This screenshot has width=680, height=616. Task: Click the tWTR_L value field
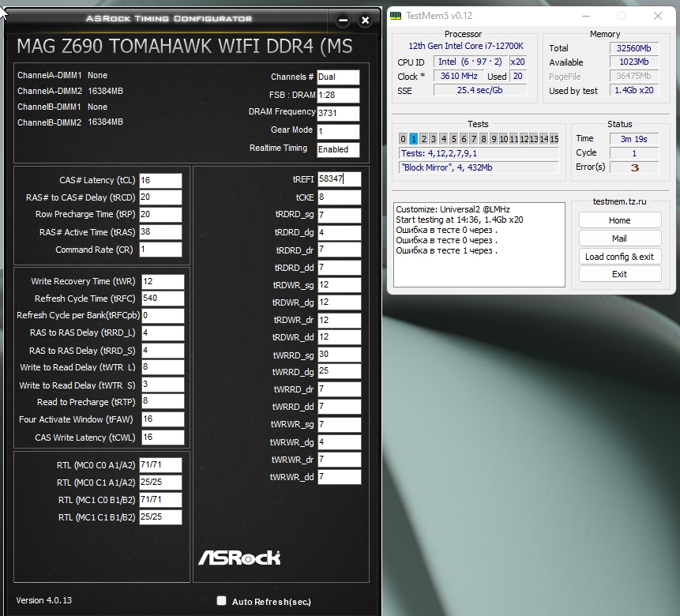pos(163,367)
